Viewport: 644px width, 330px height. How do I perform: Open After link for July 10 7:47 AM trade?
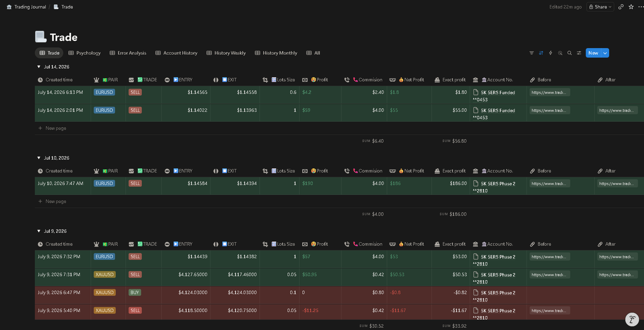tap(618, 183)
